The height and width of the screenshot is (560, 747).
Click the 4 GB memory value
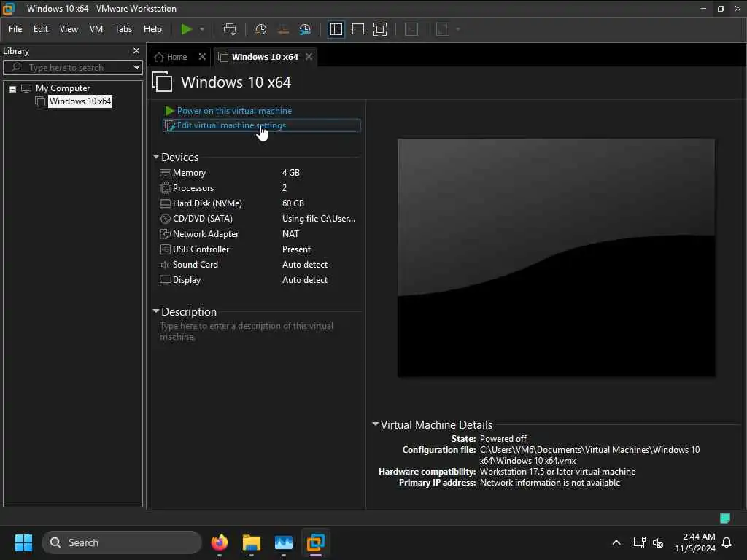click(290, 173)
